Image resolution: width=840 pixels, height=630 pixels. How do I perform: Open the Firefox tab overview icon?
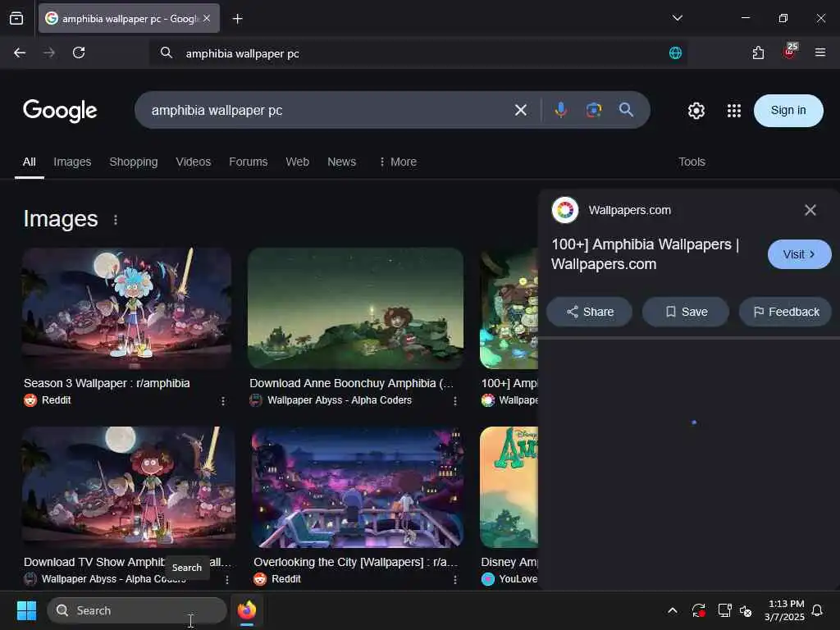pos(16,18)
